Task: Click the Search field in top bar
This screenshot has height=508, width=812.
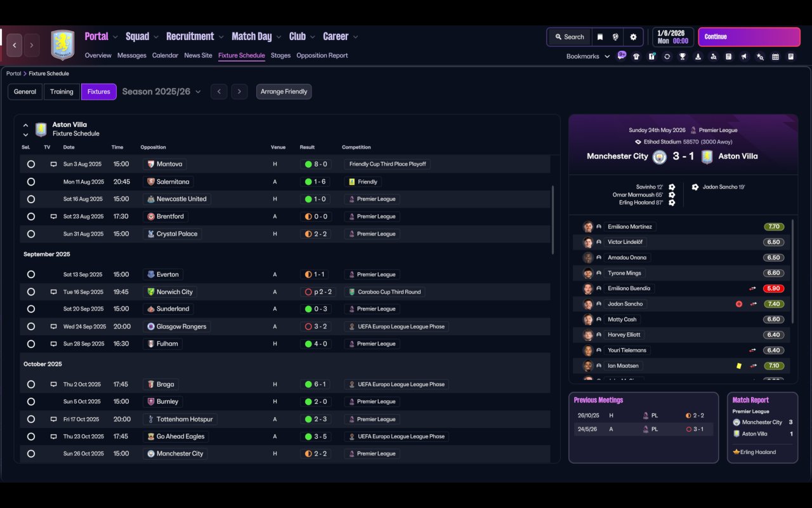Action: click(x=569, y=37)
